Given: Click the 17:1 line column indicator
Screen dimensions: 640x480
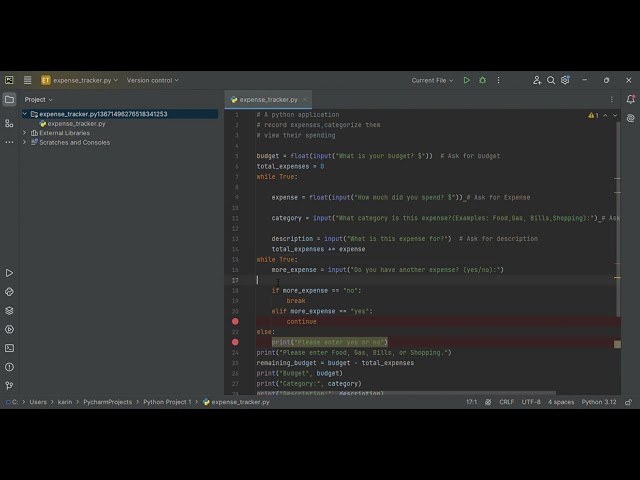Looking at the screenshot, I should (471, 402).
